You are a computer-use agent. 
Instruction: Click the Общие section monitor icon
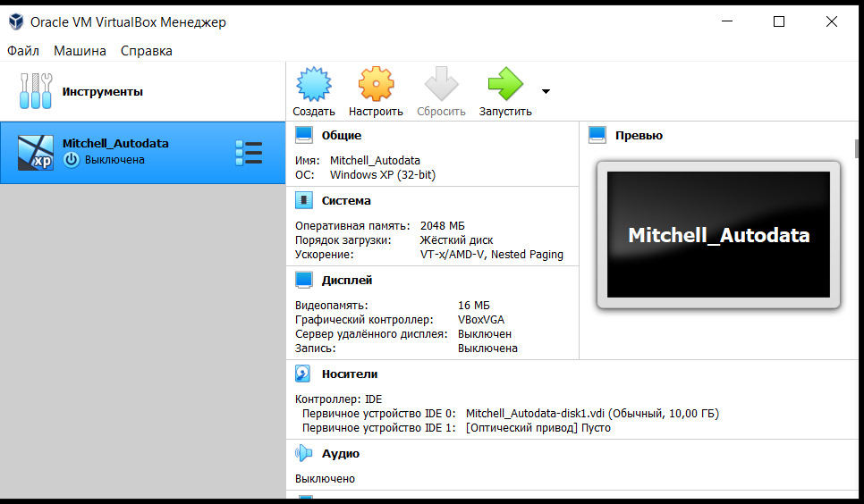click(x=303, y=135)
